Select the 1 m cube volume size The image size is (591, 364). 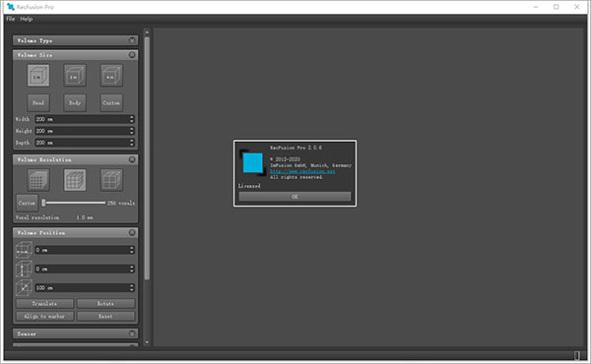(38, 76)
